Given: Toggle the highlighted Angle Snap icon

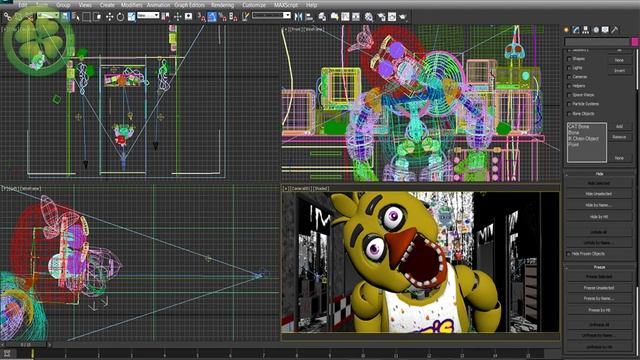Looking at the screenshot, I should coord(212,17).
